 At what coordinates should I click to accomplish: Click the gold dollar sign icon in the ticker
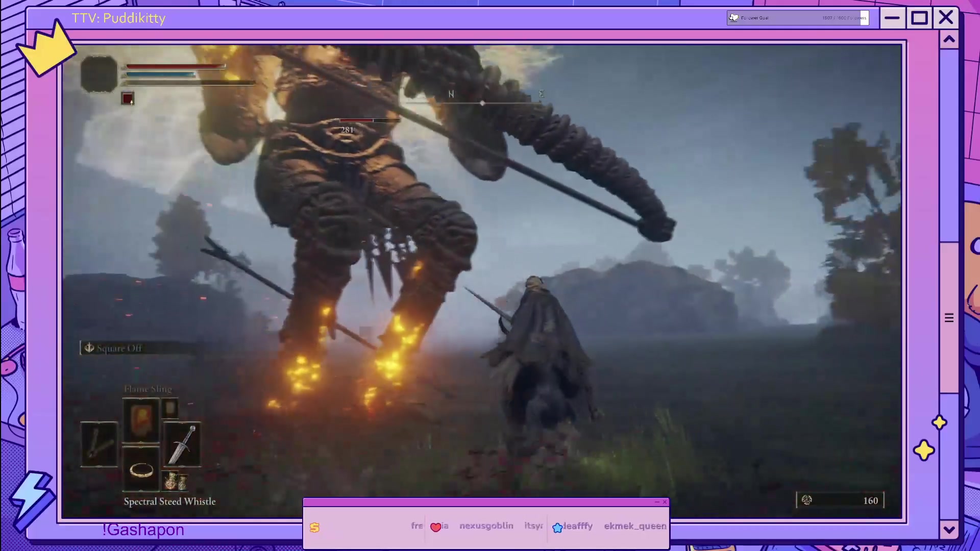click(314, 528)
